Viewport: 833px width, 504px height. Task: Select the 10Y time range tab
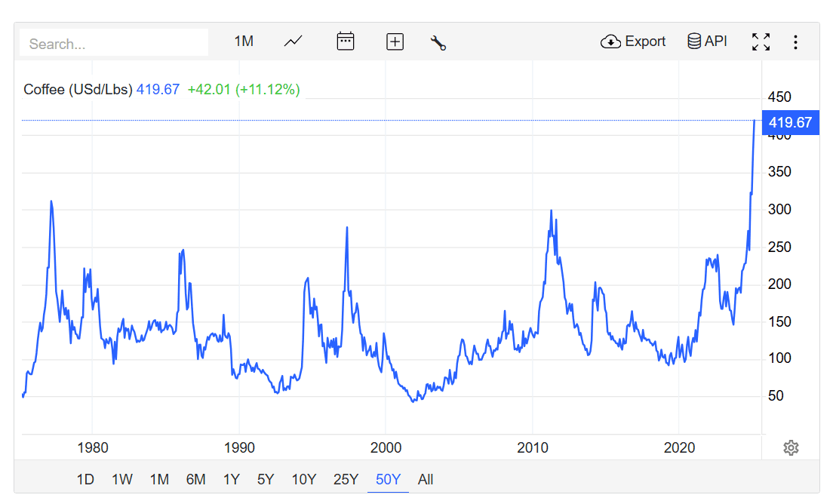tap(304, 480)
